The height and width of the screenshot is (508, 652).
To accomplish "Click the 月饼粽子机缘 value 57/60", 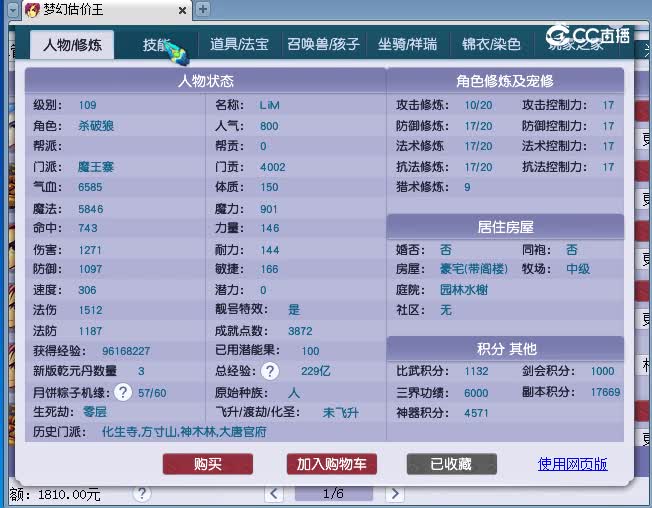I will tap(152, 393).
